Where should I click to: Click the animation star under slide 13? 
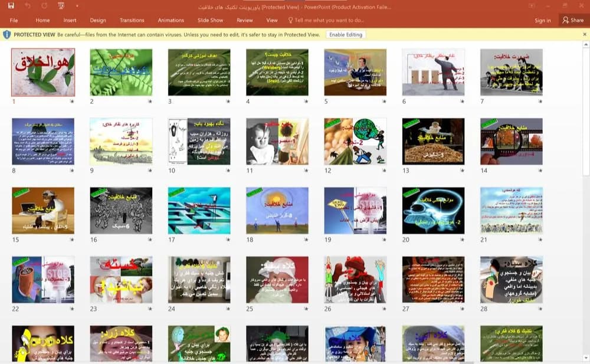[x=462, y=170]
